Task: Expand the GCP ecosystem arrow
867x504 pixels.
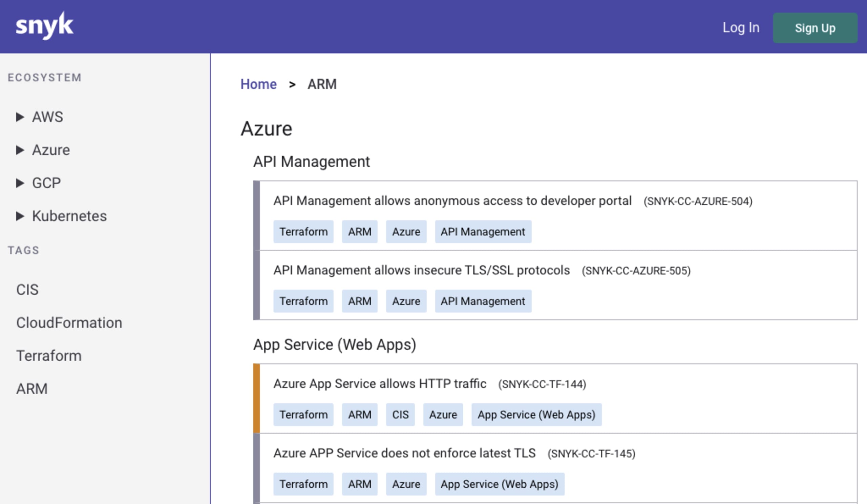Action: (x=20, y=183)
